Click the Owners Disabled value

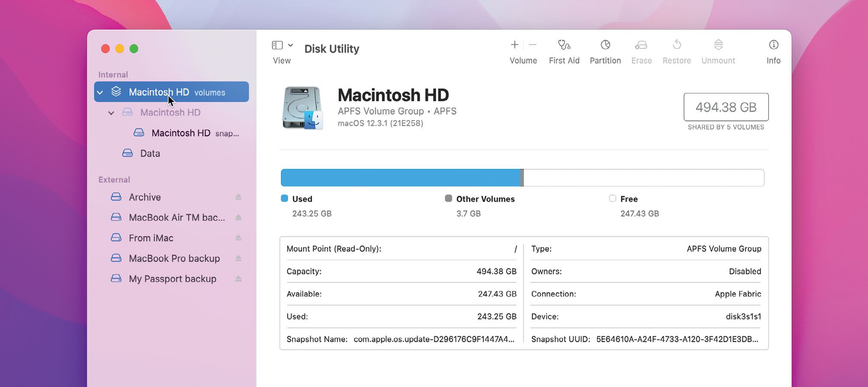[745, 271]
